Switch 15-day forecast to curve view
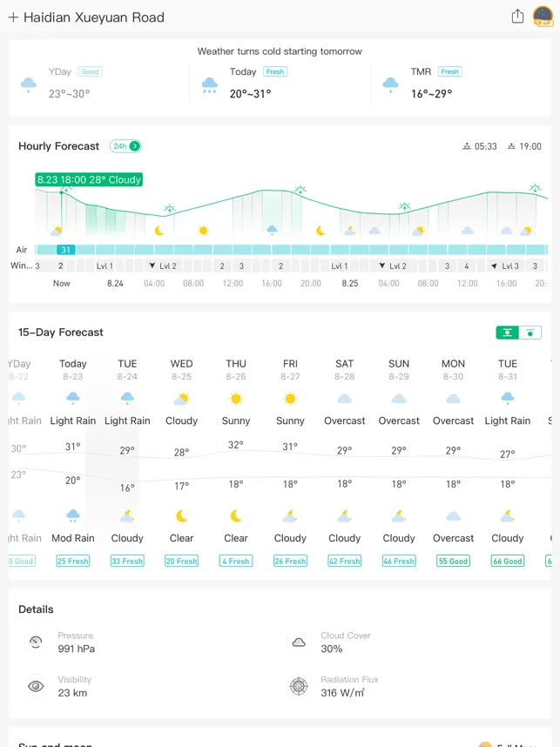Image resolution: width=560 pixels, height=747 pixels. point(507,333)
